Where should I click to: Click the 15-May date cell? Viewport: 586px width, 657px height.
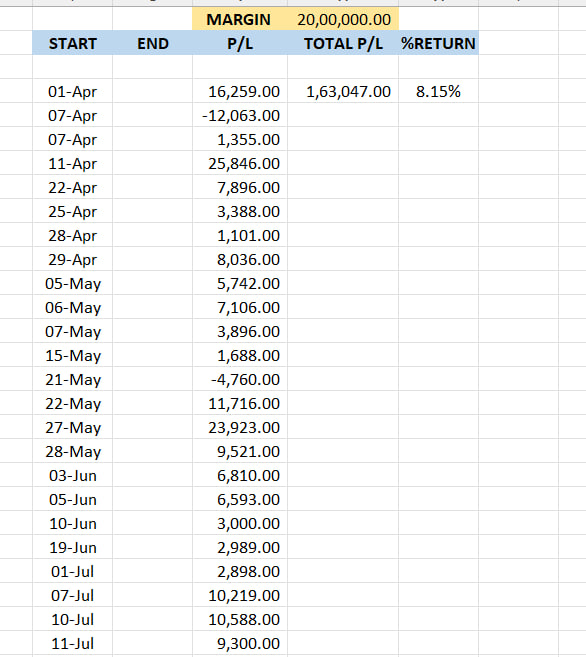72,355
